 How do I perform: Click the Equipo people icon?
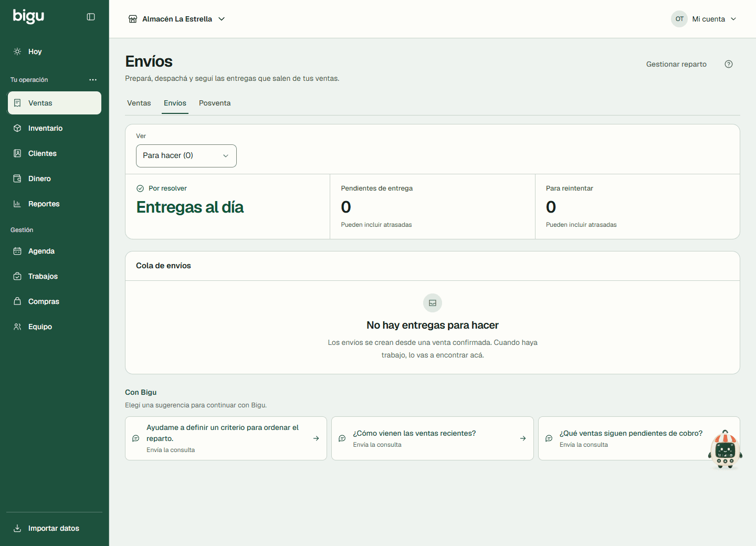(17, 327)
